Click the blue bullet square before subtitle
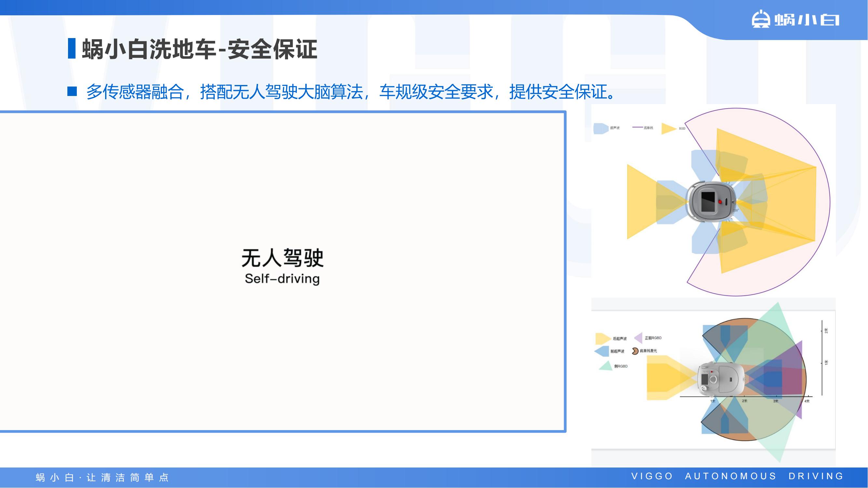This screenshot has height=488, width=868. click(x=72, y=92)
